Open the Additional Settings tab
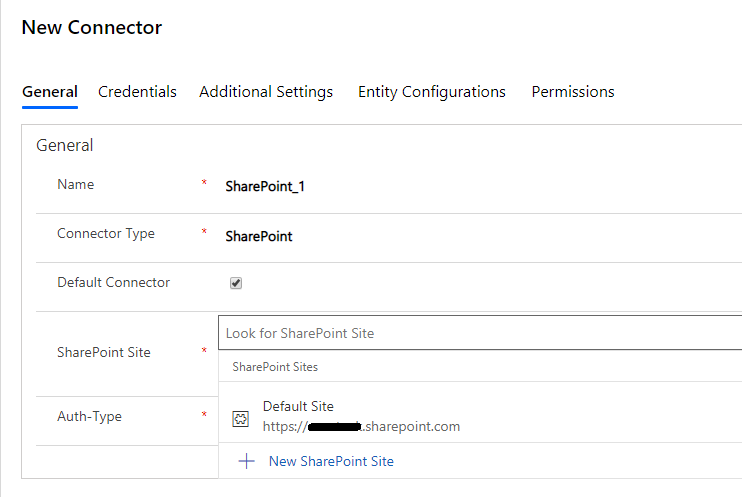This screenshot has width=742, height=497. [x=266, y=92]
